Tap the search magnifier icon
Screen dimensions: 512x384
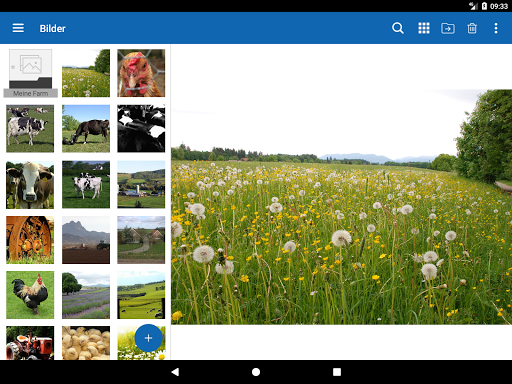coord(398,28)
